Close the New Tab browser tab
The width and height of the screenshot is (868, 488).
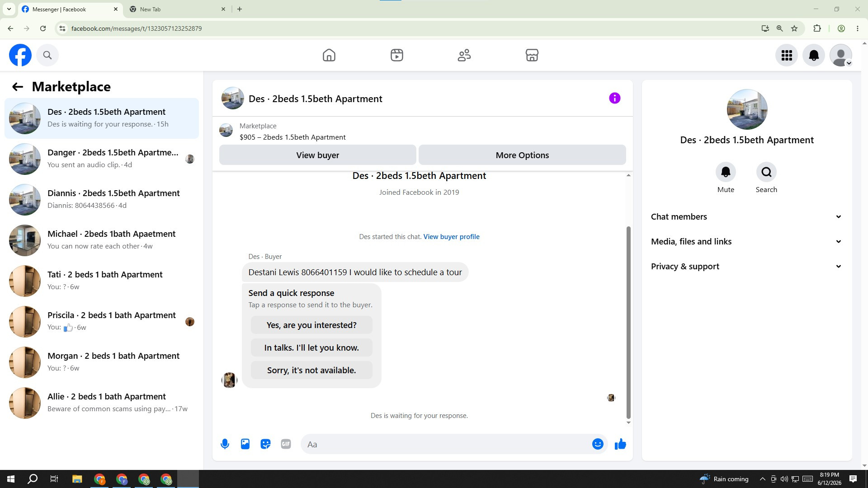223,9
